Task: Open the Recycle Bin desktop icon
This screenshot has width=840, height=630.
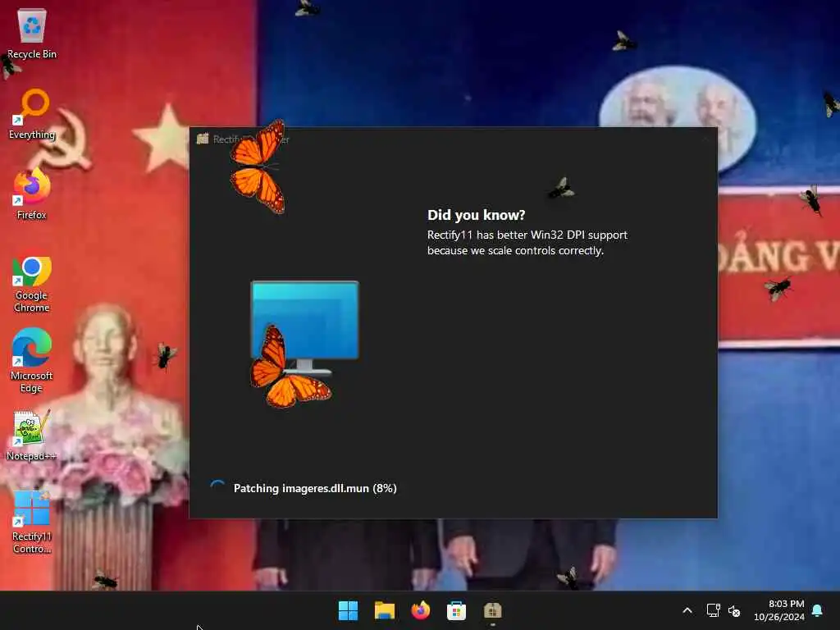Action: (32, 33)
